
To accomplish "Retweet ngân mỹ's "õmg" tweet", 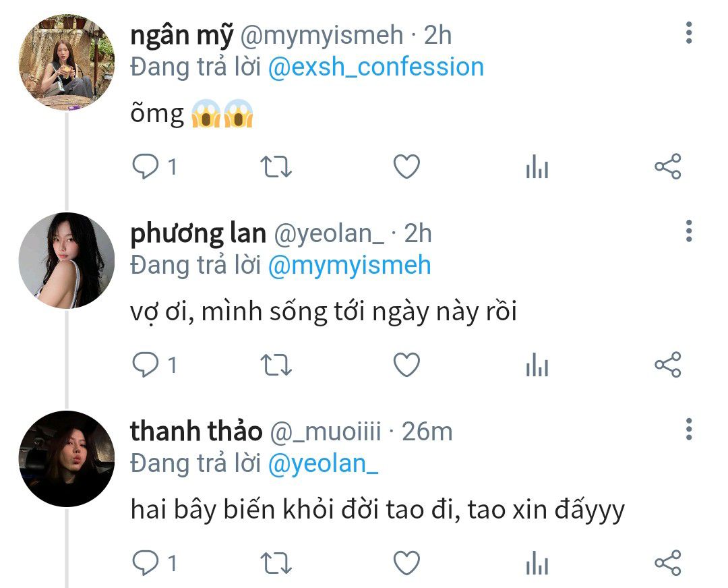I will point(276,167).
